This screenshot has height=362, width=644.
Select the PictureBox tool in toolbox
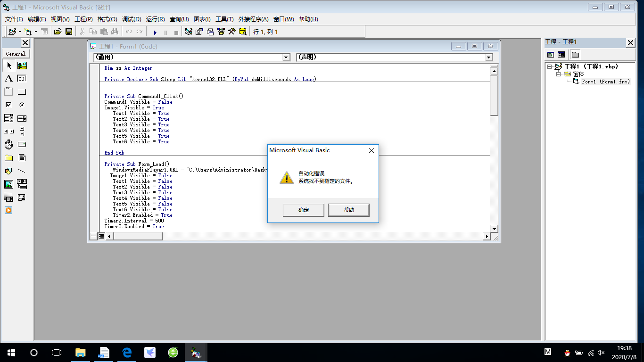[x=22, y=66]
